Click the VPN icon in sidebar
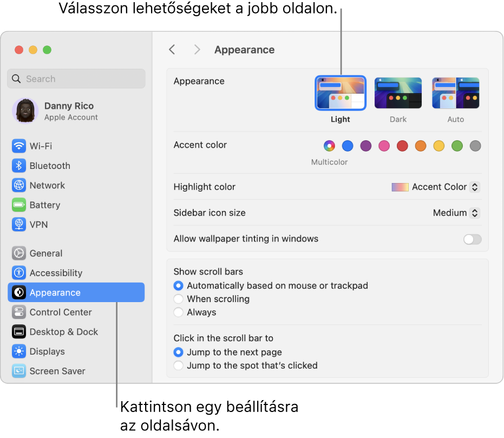The width and height of the screenshot is (504, 438). (19, 225)
